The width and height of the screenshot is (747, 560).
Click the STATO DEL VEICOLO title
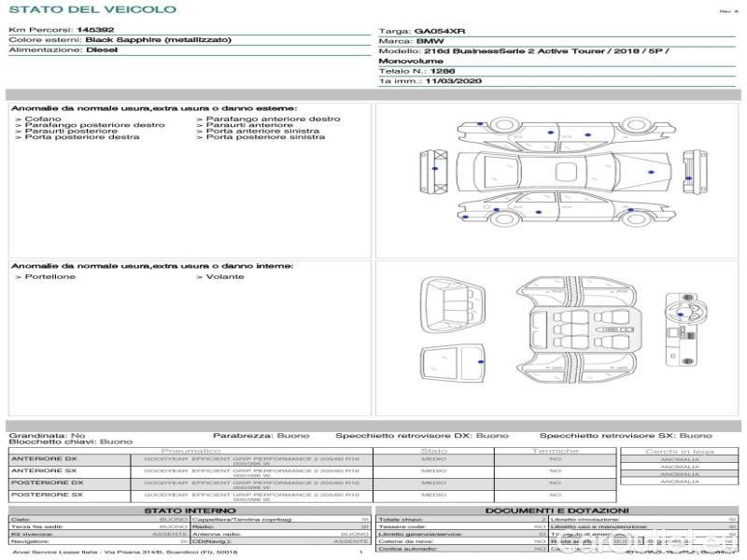point(92,9)
